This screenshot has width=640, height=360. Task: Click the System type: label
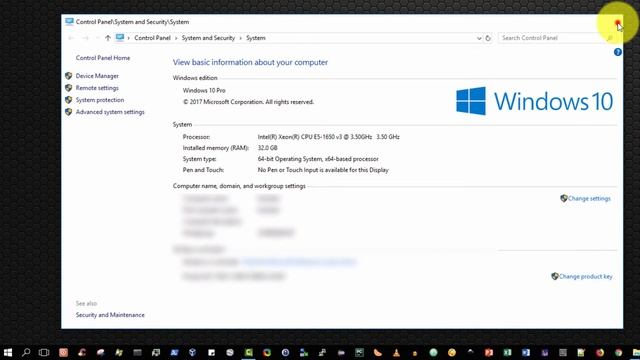coord(200,159)
